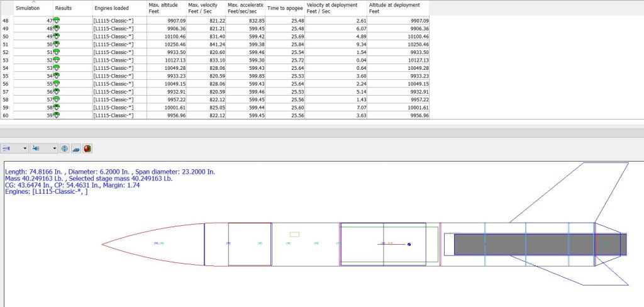Click the red sphere render icon

(87, 148)
